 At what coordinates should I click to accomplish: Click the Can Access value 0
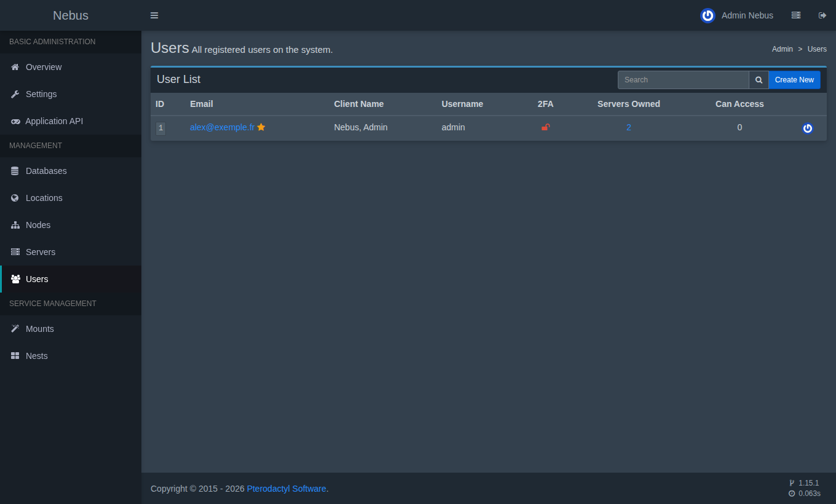739,127
